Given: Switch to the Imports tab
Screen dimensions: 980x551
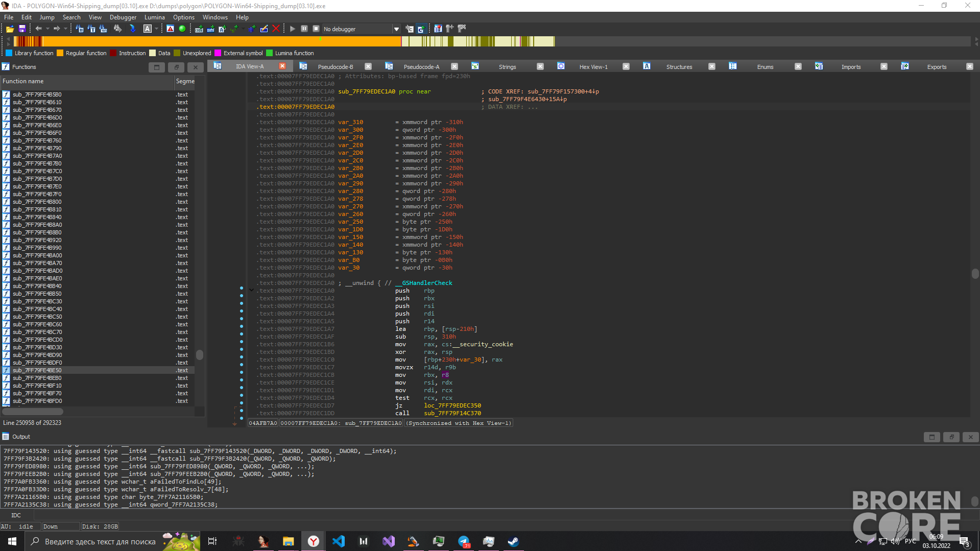Looking at the screenshot, I should pyautogui.click(x=851, y=67).
